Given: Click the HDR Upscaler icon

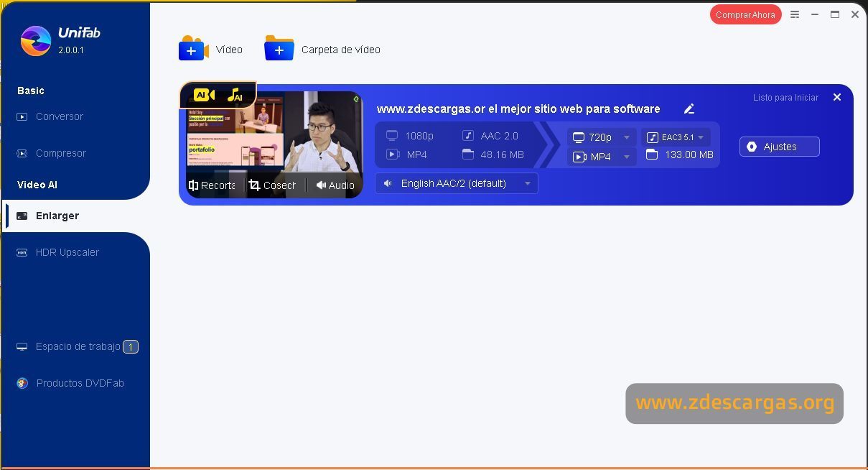Looking at the screenshot, I should (22, 252).
